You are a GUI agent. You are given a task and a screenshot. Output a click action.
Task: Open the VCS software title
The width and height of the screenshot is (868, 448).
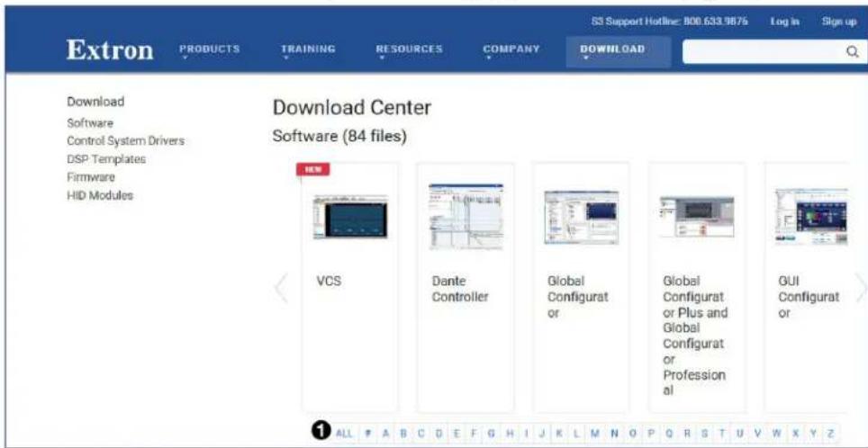click(329, 281)
